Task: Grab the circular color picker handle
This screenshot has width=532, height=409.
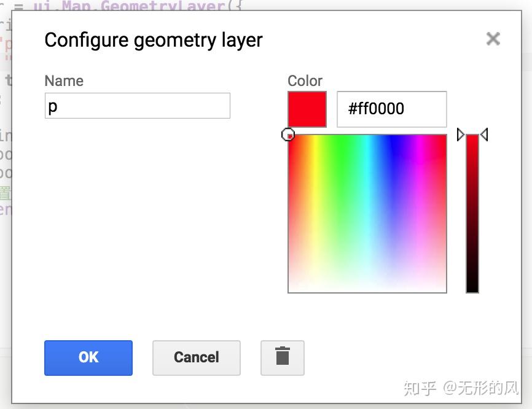Action: pos(288,134)
